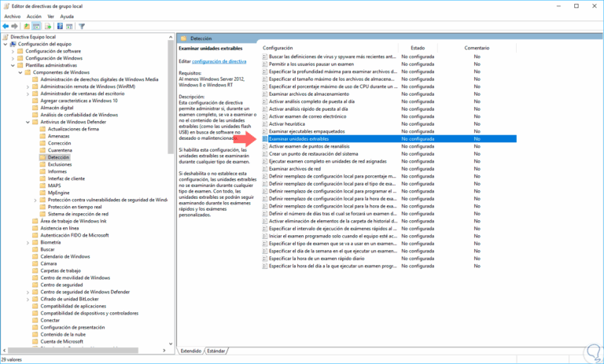Screen dimensions: 604x364
Task: Select the Directiva Equipo local root icon
Action: tap(6, 37)
